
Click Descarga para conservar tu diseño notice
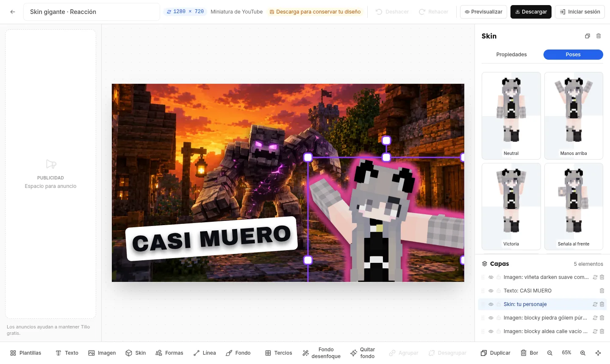pos(315,12)
